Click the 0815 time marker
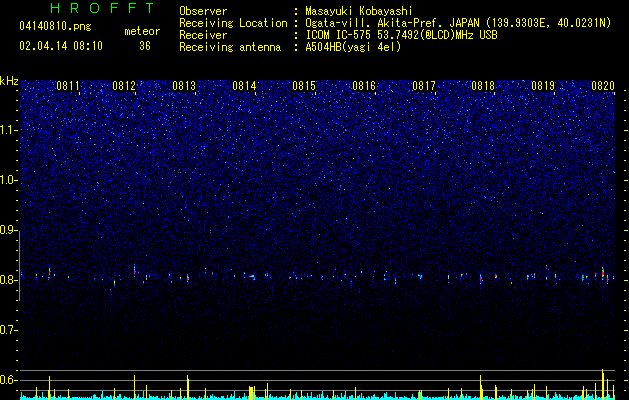 pyautogui.click(x=304, y=86)
